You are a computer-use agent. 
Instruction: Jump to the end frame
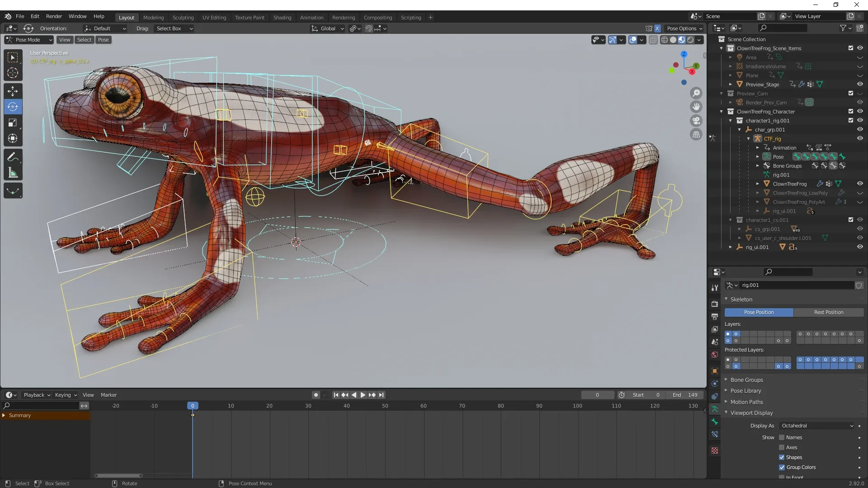coord(382,395)
